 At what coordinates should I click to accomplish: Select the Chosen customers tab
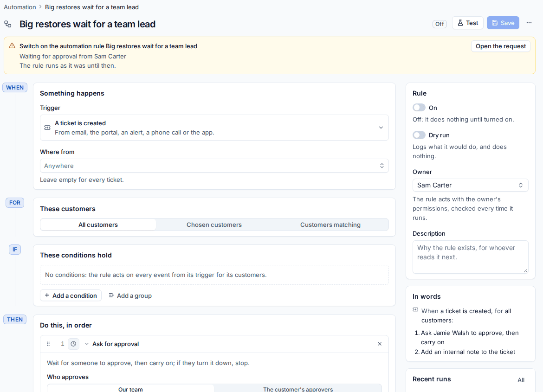[214, 225]
